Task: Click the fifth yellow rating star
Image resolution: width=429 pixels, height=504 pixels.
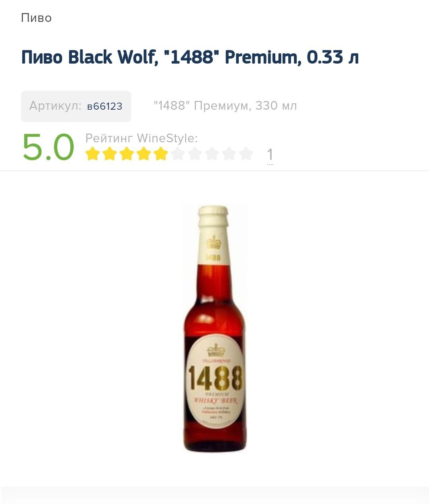Action: pyautogui.click(x=161, y=153)
